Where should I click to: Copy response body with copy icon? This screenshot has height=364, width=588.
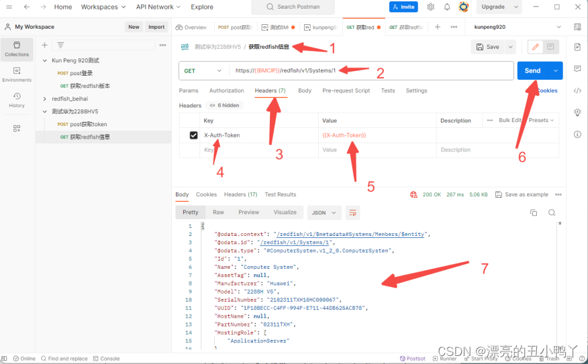(x=534, y=213)
